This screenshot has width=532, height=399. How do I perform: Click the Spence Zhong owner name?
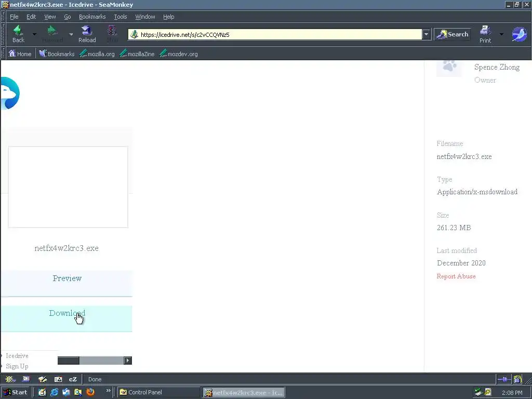497,67
